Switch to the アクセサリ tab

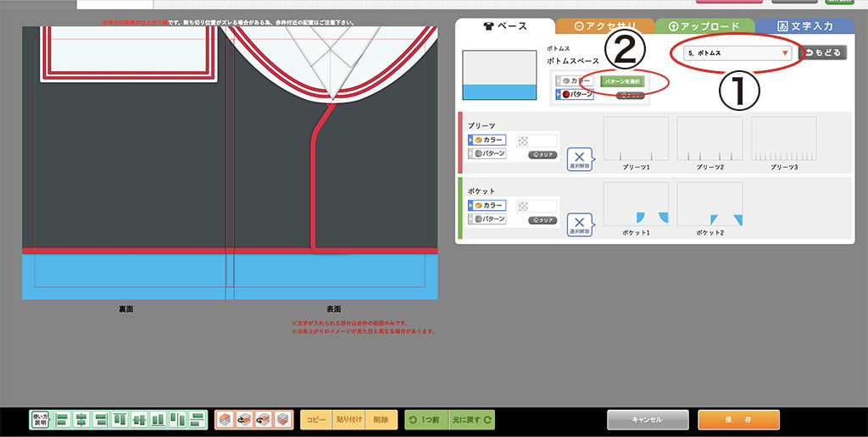[x=605, y=26]
